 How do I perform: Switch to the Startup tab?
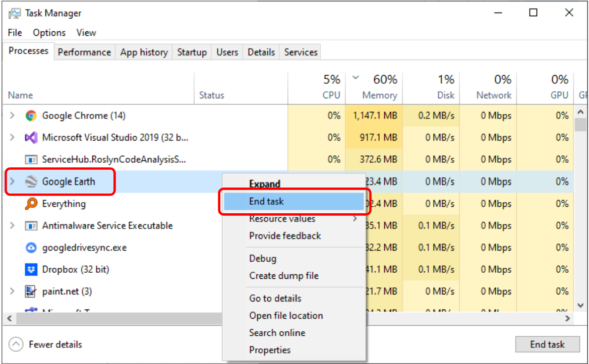pyautogui.click(x=192, y=52)
